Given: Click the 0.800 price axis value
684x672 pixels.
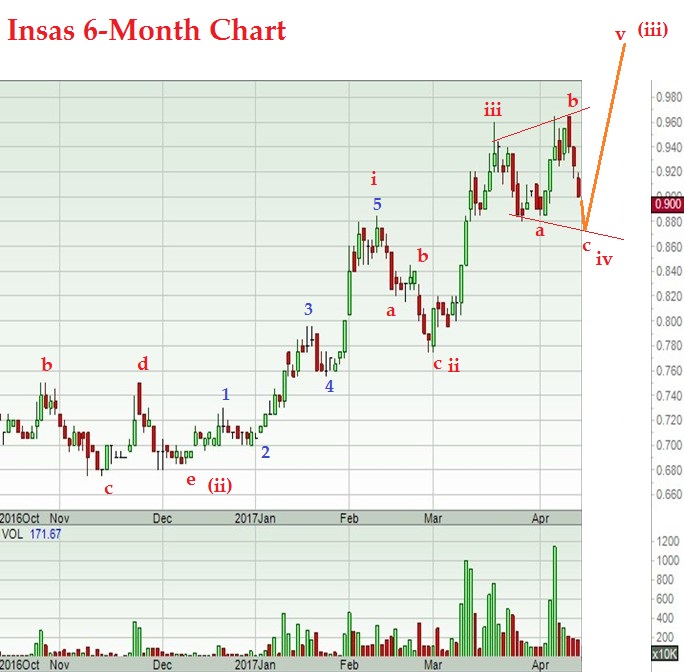Looking at the screenshot, I should pyautogui.click(x=669, y=322).
